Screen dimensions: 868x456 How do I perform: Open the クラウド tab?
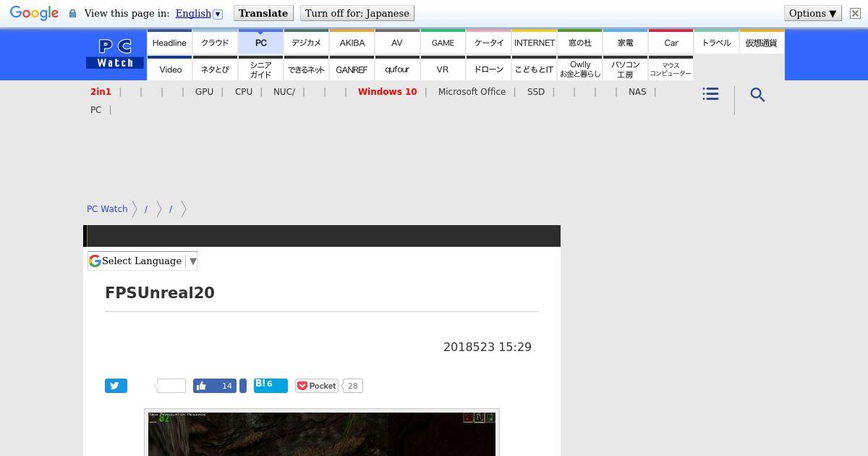[215, 43]
